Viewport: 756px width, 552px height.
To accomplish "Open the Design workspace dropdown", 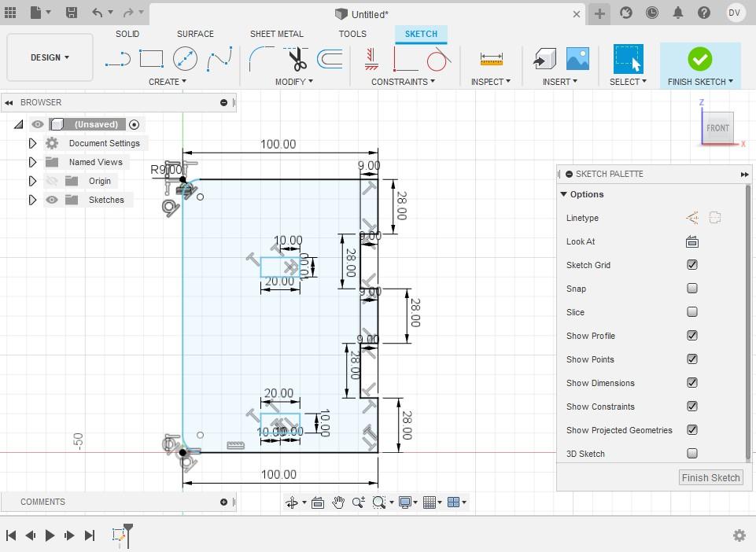I will click(x=50, y=57).
